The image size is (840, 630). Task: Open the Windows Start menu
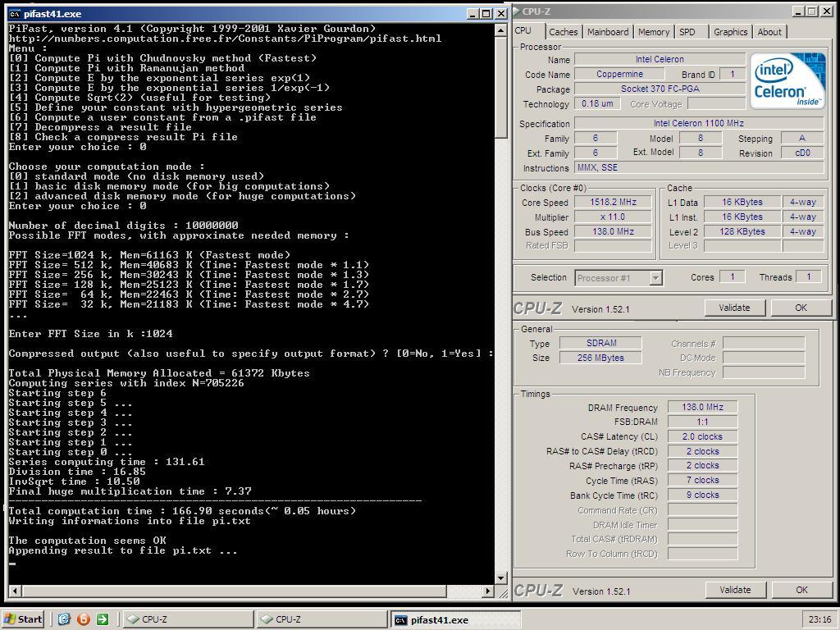pos(24,619)
